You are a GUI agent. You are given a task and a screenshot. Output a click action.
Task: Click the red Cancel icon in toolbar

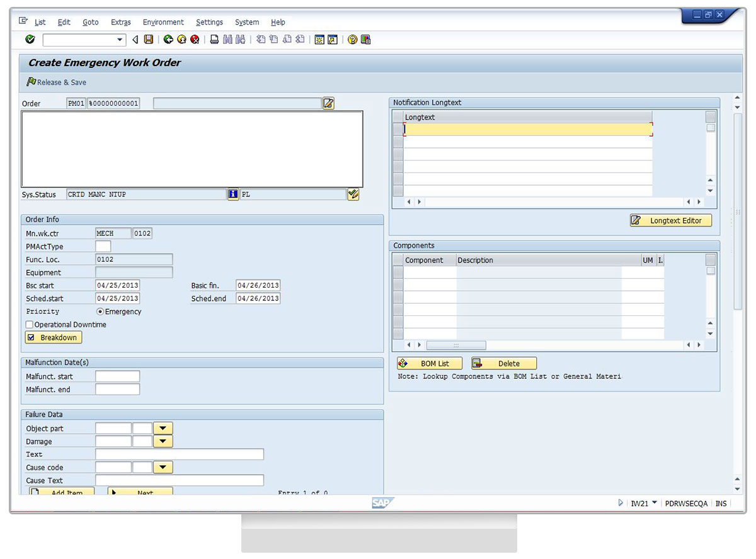click(195, 40)
